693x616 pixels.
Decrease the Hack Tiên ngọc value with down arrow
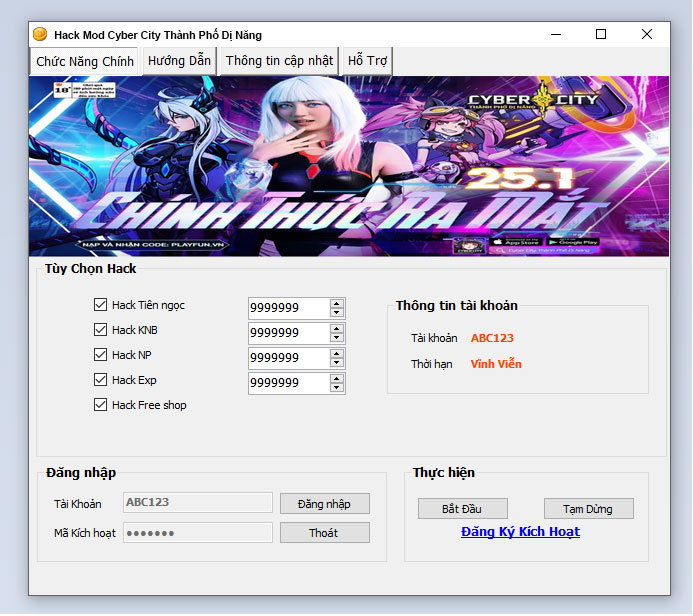pyautogui.click(x=337, y=312)
